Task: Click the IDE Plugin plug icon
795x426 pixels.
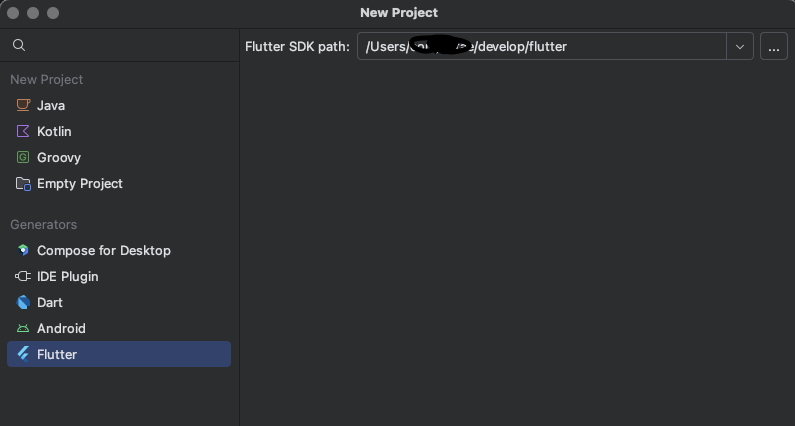Action: [x=23, y=276]
